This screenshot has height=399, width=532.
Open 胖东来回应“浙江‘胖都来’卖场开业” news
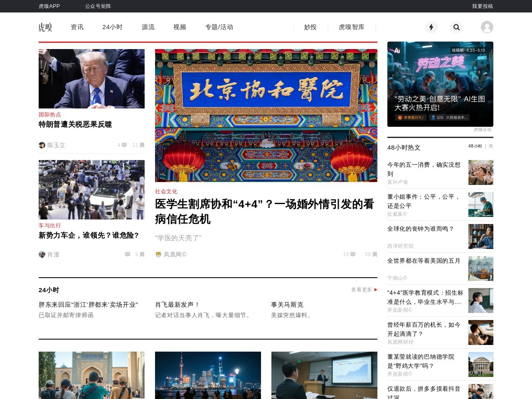pos(88,305)
